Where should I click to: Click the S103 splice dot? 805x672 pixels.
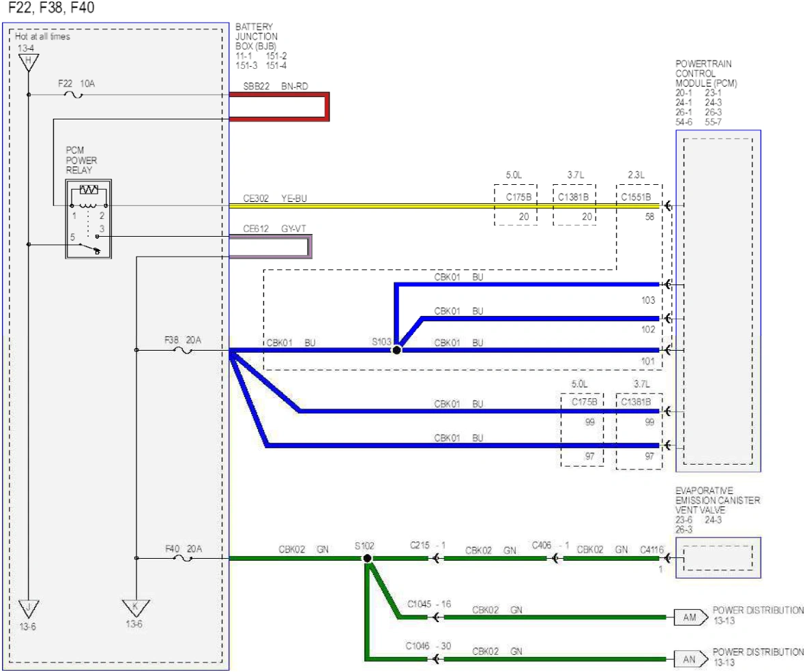coord(396,350)
